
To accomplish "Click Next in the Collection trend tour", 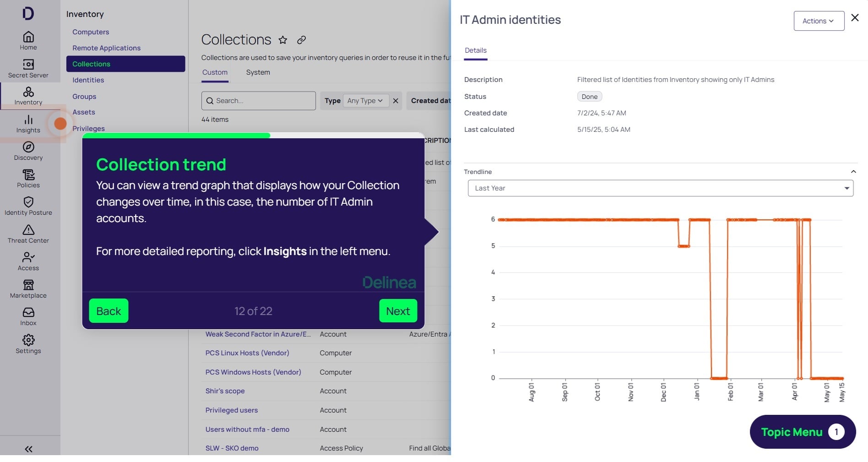I will tap(398, 311).
